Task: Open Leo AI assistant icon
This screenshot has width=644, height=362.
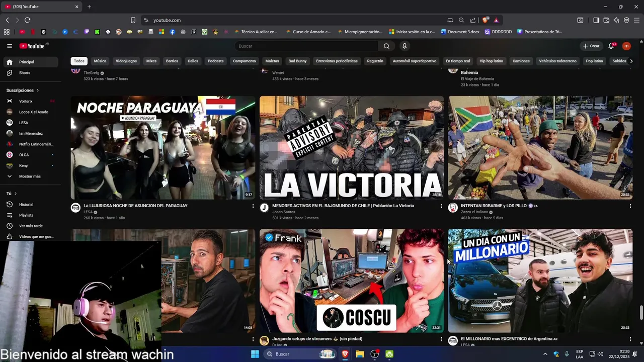Action: click(x=616, y=20)
